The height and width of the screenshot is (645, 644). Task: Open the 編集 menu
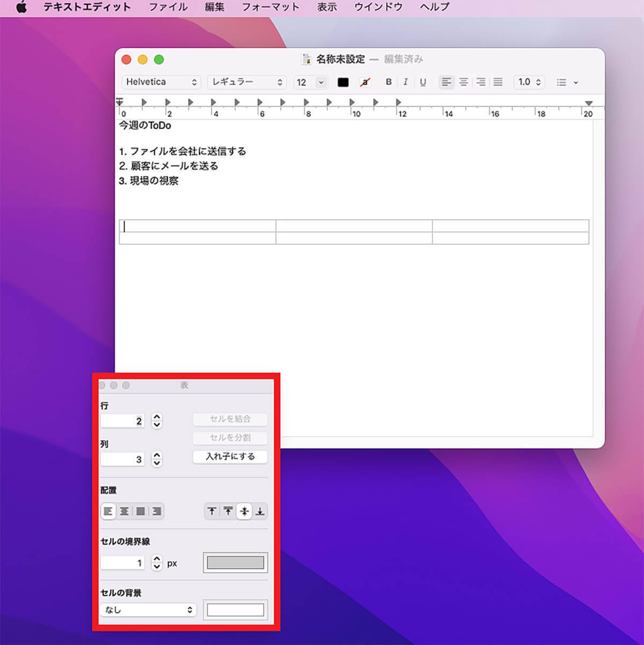[215, 8]
